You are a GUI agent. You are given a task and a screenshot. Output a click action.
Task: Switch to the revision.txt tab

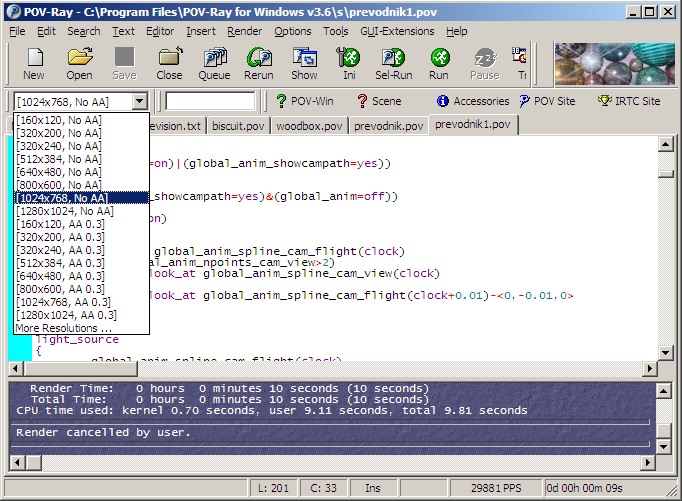coord(176,126)
